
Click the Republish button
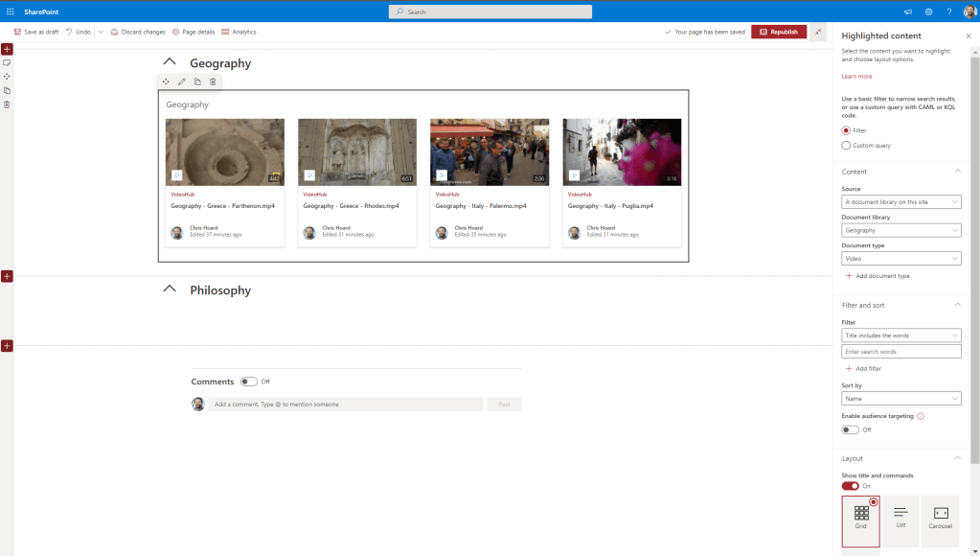[778, 32]
